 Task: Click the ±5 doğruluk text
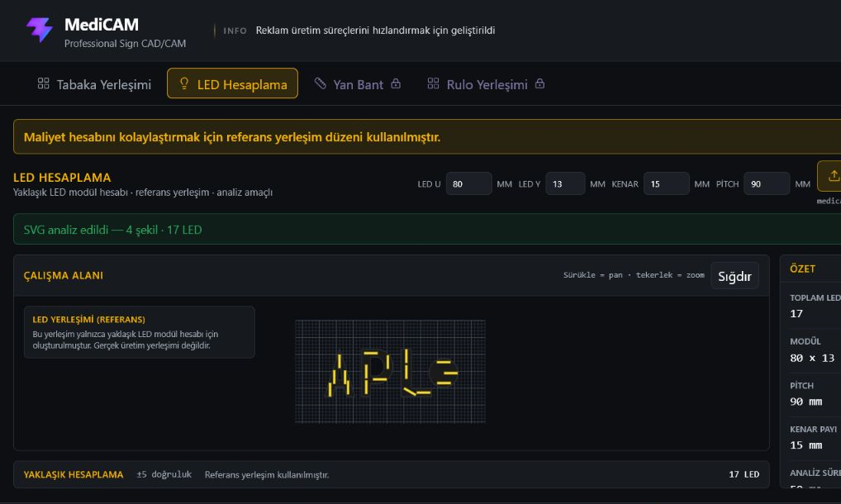coord(164,474)
